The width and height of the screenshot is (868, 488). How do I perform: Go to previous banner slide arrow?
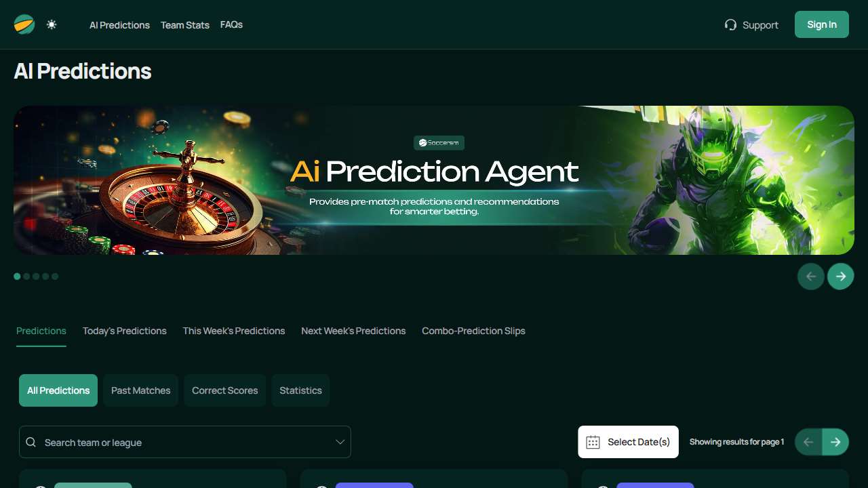[x=811, y=277]
